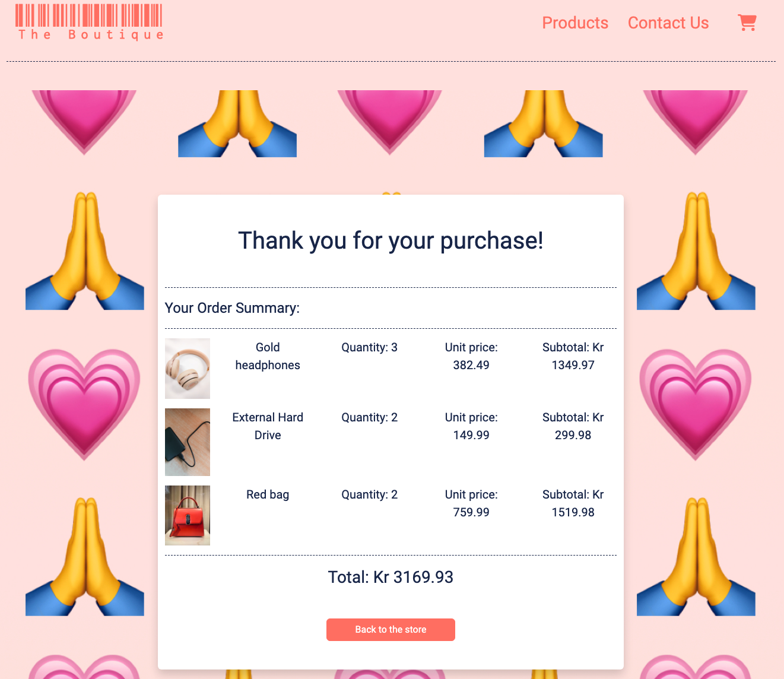Click the headphones Quantity: 3 text
Viewport: 784px width, 679px height.
[x=369, y=347]
